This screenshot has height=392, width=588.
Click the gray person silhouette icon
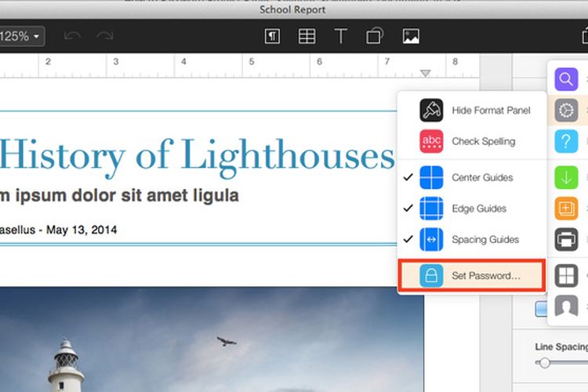click(x=566, y=306)
